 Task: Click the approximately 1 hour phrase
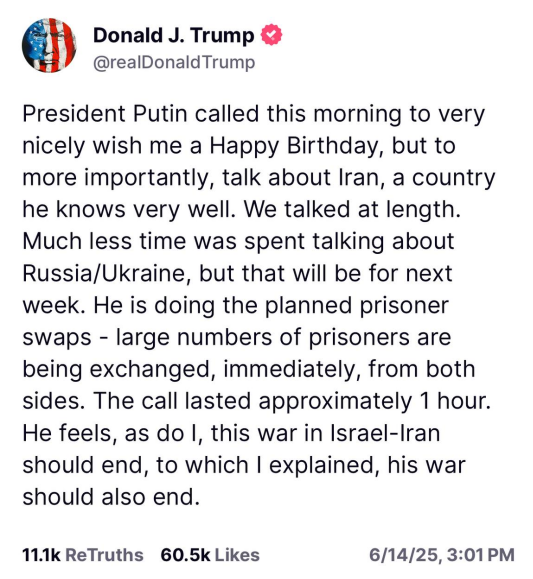pos(375,401)
